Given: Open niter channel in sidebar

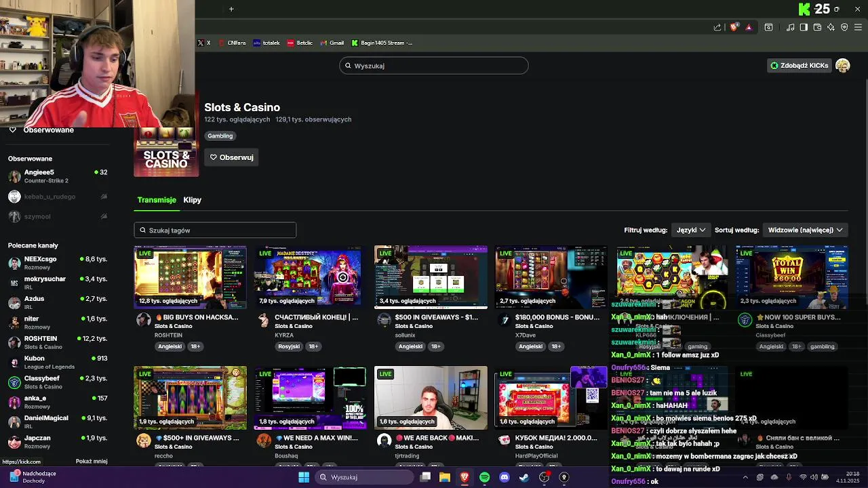Looking at the screenshot, I should 58,322.
